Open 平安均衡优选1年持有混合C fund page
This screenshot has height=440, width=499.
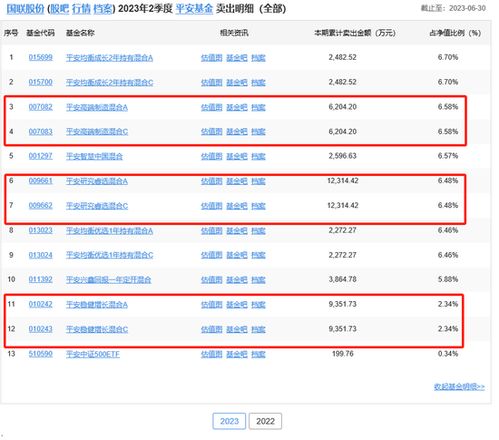point(109,255)
